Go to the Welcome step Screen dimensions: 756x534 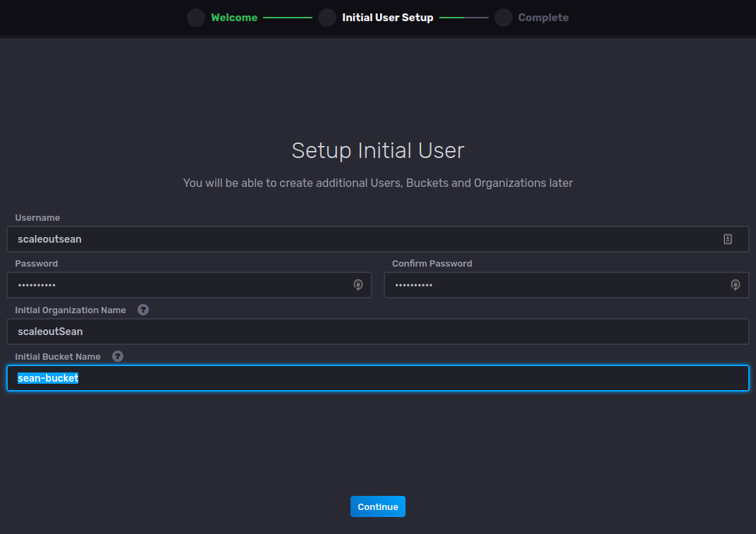pyautogui.click(x=234, y=18)
